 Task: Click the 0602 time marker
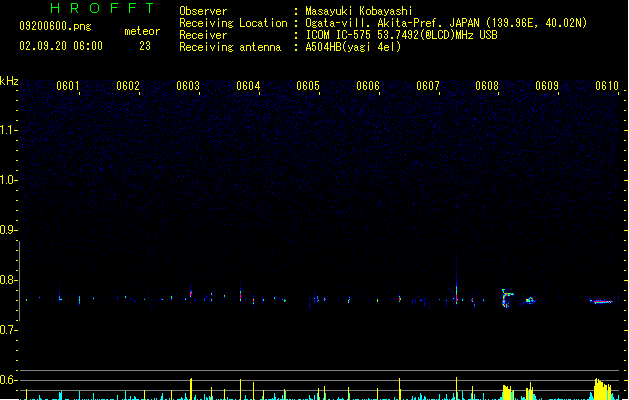click(x=128, y=86)
